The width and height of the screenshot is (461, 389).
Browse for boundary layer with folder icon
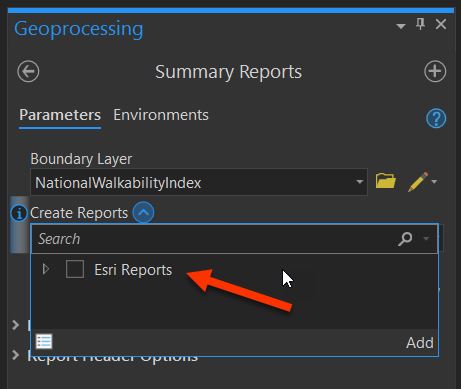(x=386, y=182)
